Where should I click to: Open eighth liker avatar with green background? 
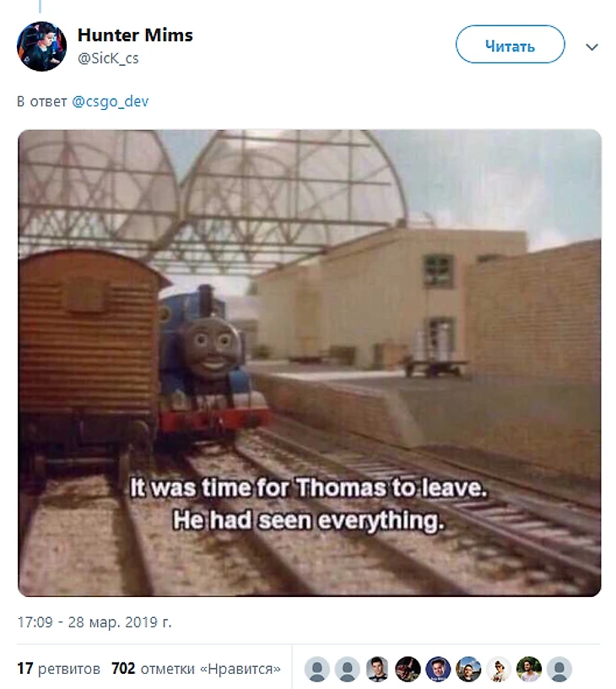click(x=529, y=670)
